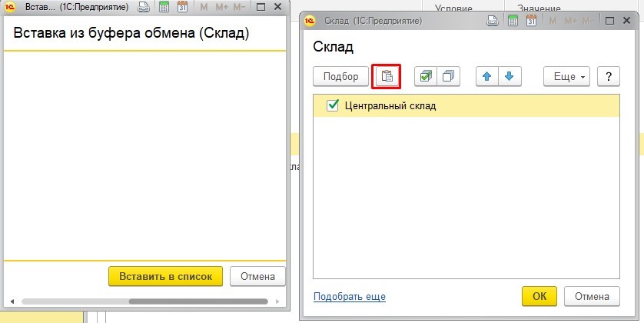Close the Вставка из буфера обмена window

pos(278,7)
